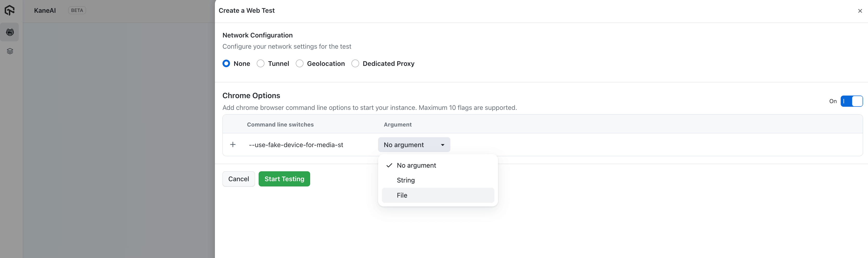Click the plus icon to add switch
This screenshot has height=258, width=868.
point(233,145)
